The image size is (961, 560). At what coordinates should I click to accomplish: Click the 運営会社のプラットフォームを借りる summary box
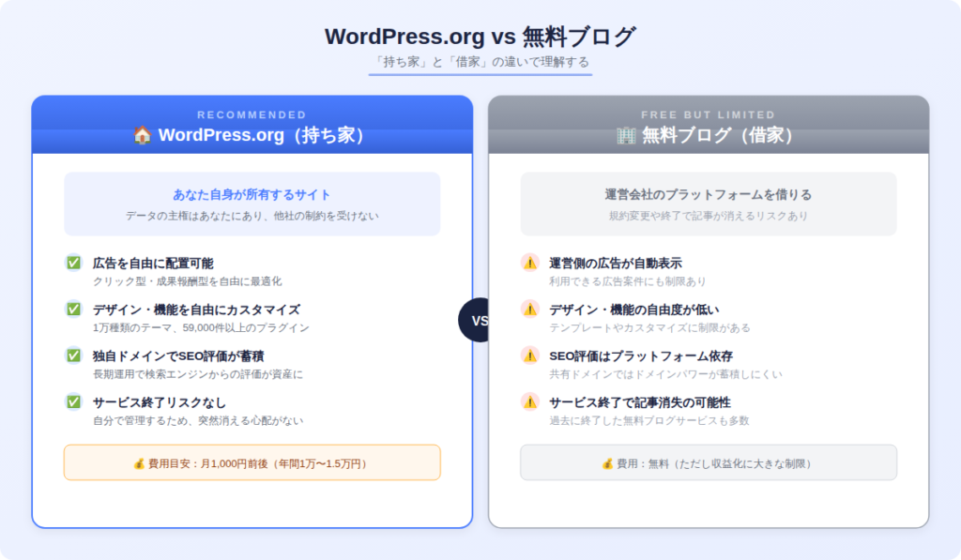pos(709,204)
